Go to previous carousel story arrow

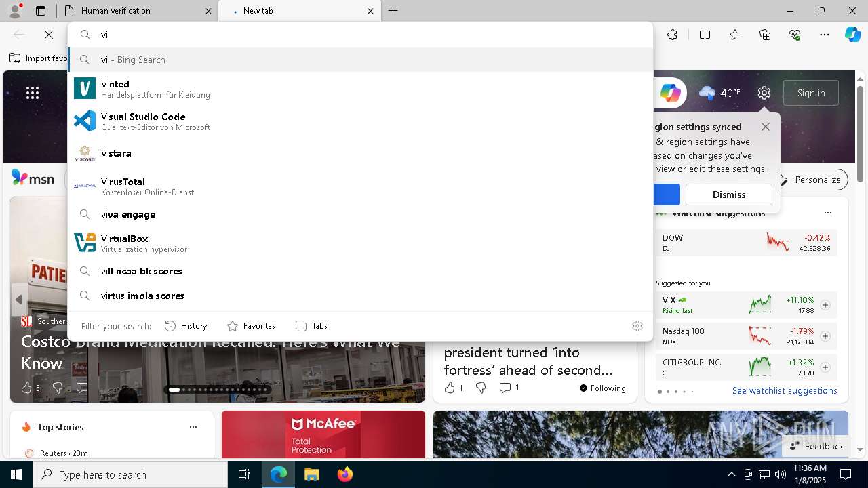pos(19,300)
